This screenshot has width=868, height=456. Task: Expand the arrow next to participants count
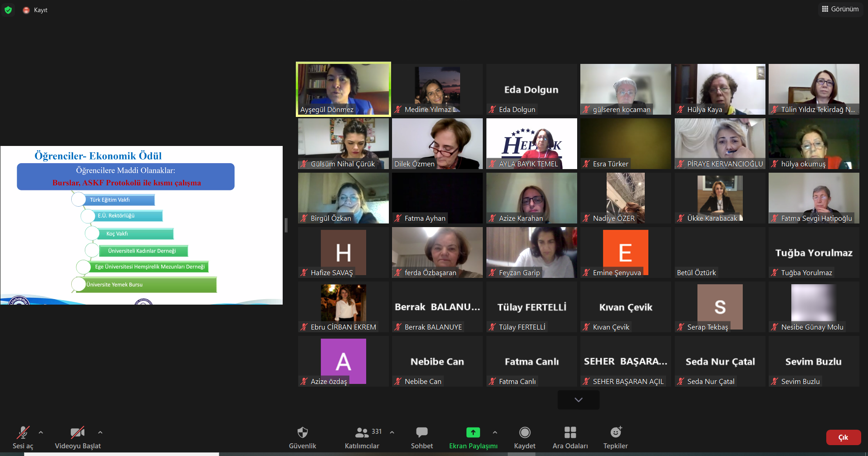pos(392,432)
